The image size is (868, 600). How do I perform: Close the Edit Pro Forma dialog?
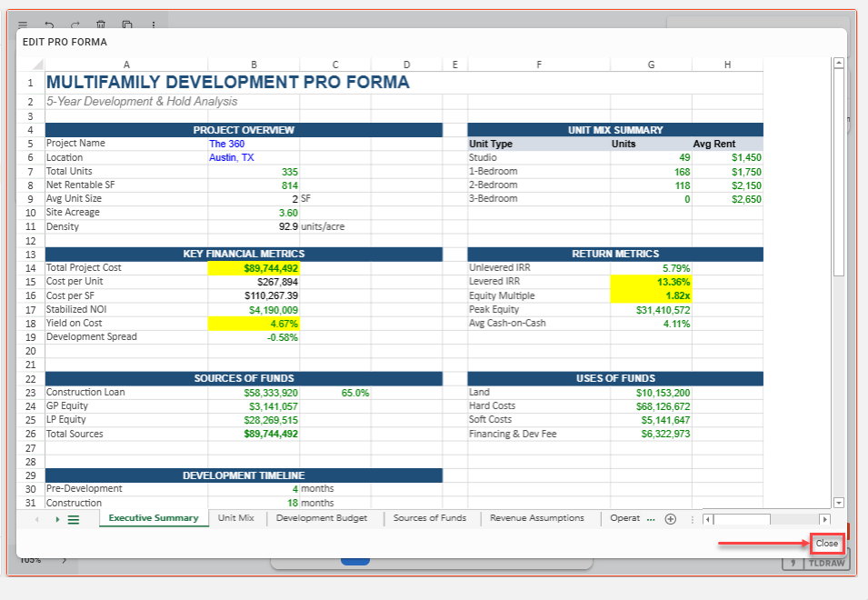click(x=826, y=544)
